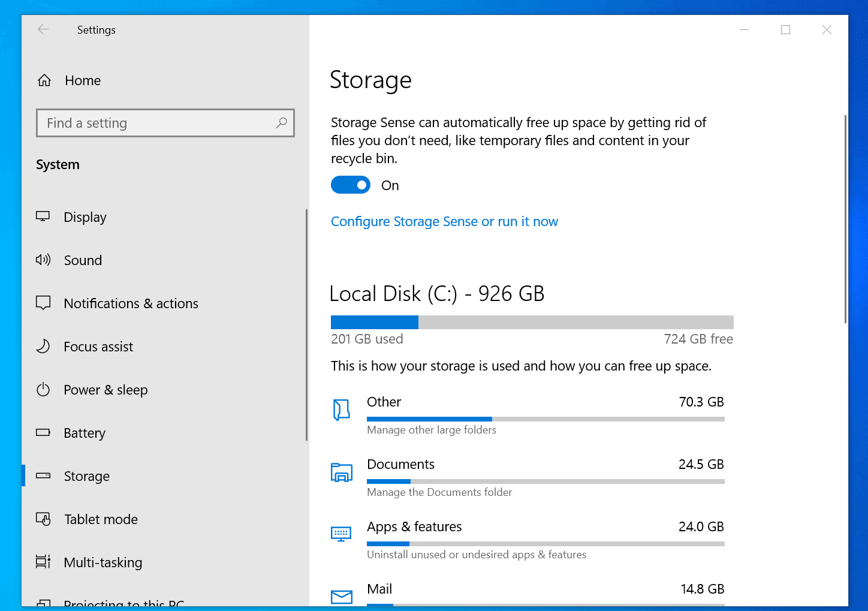Click Uninstall unused or undesired apps & features
Image resolution: width=868 pixels, height=611 pixels.
pyautogui.click(x=477, y=554)
